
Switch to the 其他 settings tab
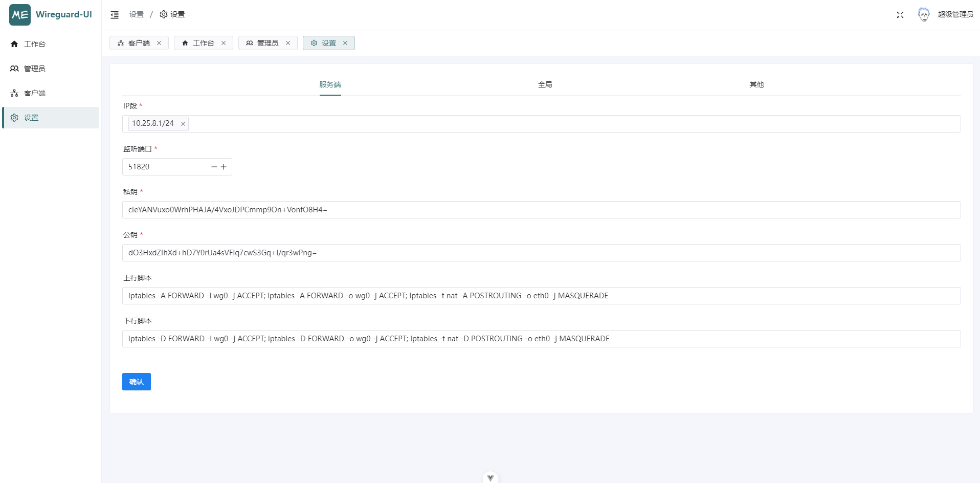tap(756, 85)
